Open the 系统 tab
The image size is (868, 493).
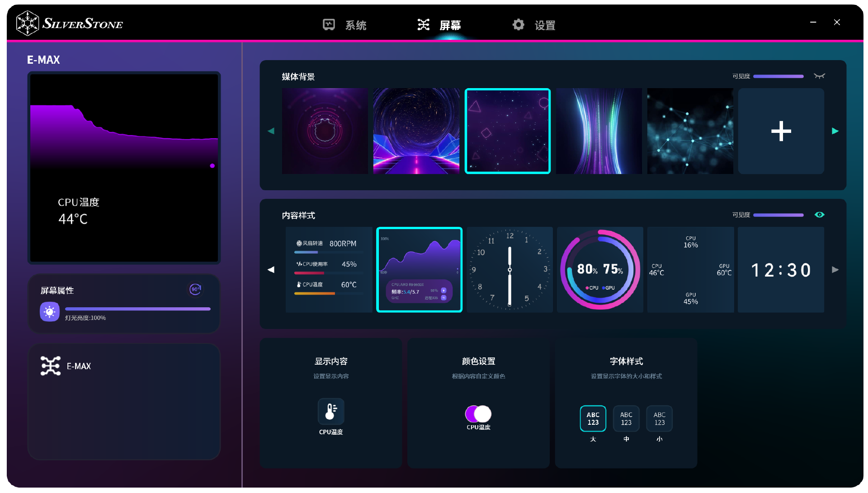point(356,25)
